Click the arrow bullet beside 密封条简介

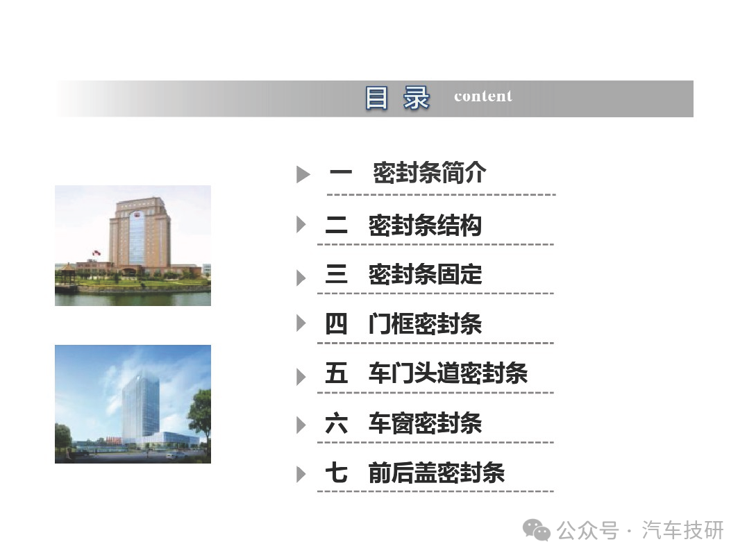coord(303,174)
